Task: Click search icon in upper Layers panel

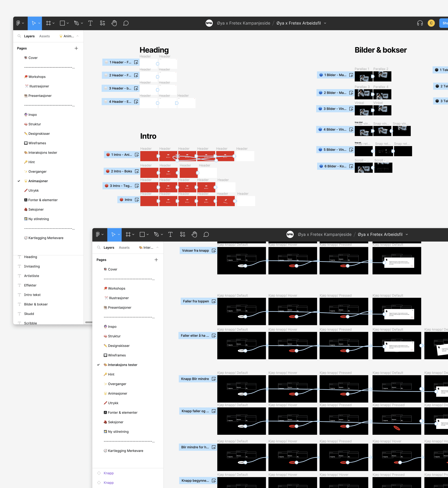Action: 19,36
